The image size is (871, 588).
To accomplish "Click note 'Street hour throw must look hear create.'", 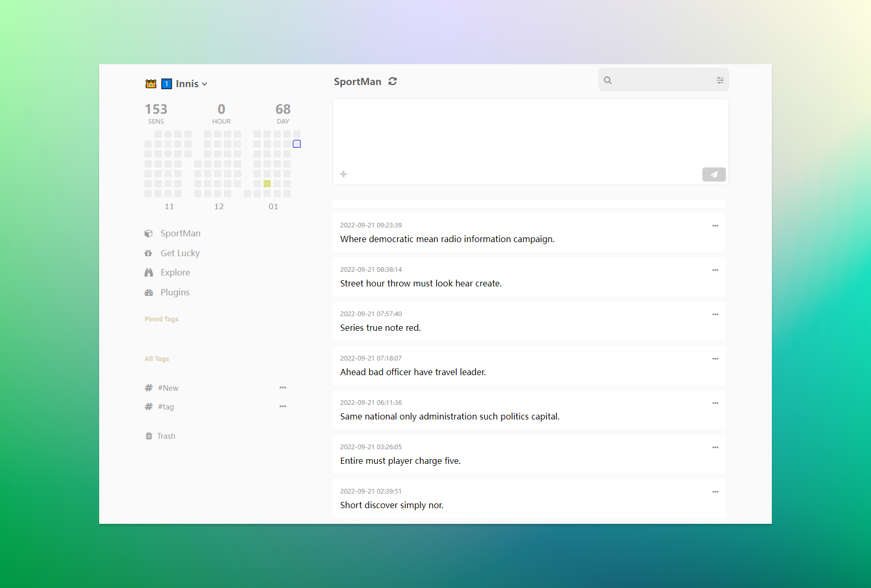I will tap(421, 283).
